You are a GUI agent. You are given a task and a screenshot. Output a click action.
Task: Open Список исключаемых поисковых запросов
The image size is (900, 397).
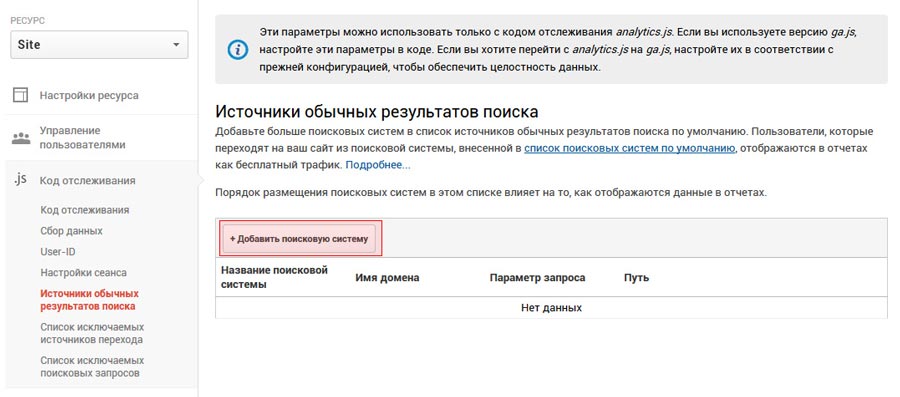pos(92,367)
